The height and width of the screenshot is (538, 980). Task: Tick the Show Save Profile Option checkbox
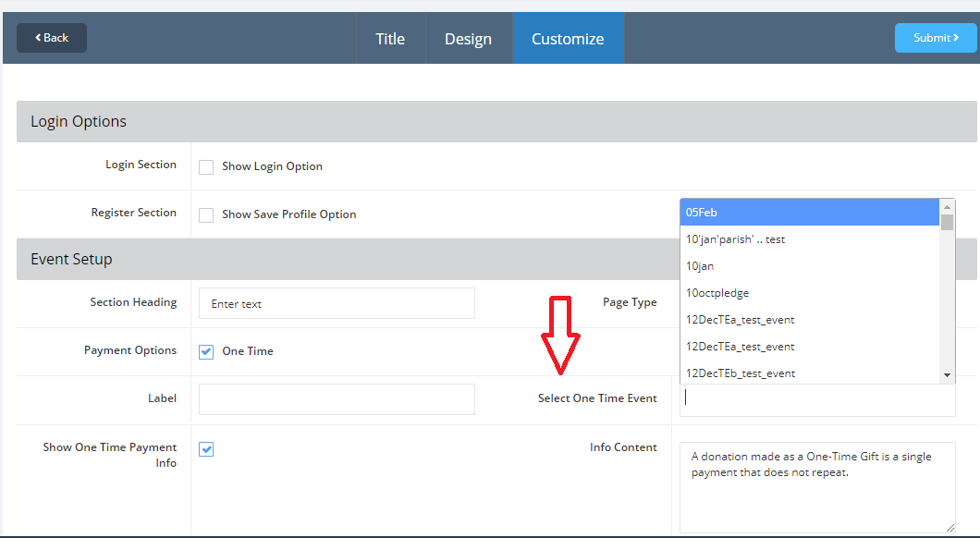pyautogui.click(x=206, y=214)
